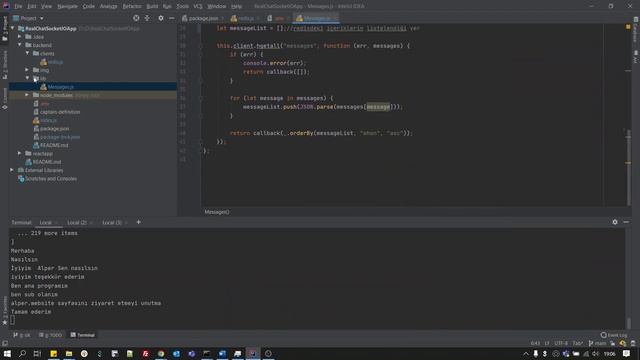Hide the Project panel with minus icon

click(172, 18)
